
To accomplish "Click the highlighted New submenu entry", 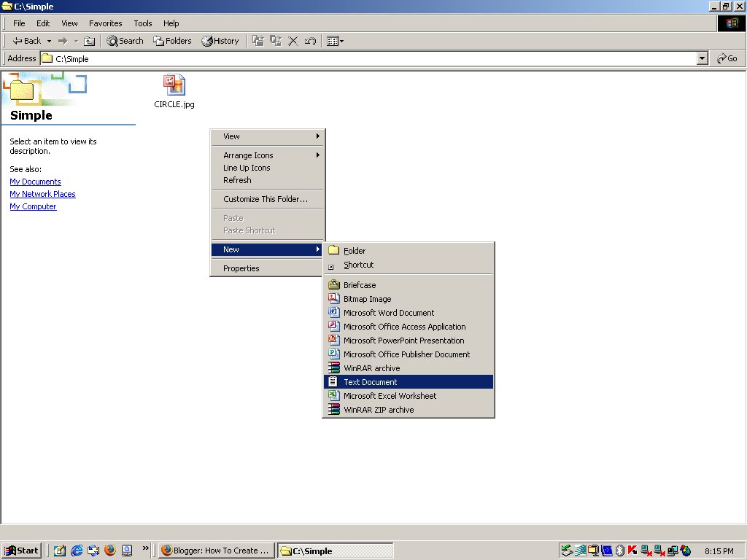I will click(267, 249).
